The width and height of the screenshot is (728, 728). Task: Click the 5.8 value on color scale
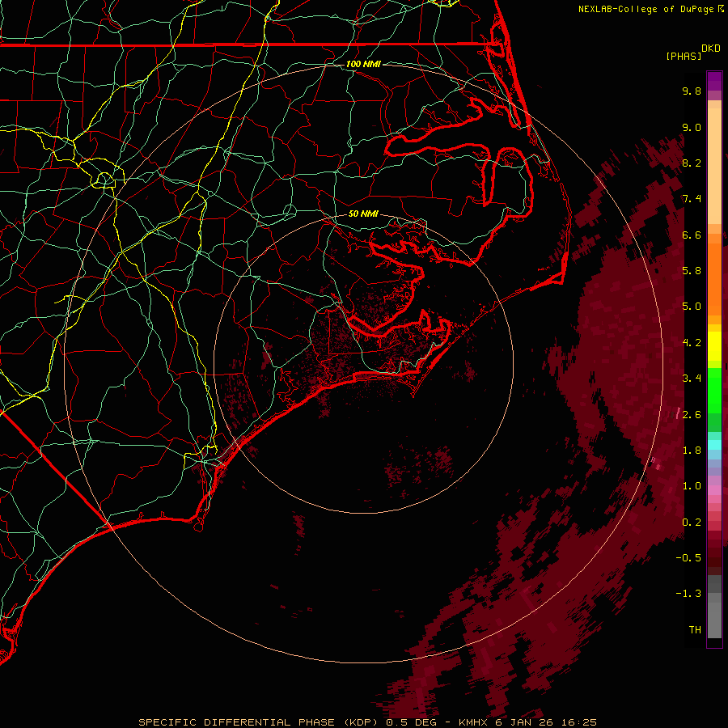692,271
